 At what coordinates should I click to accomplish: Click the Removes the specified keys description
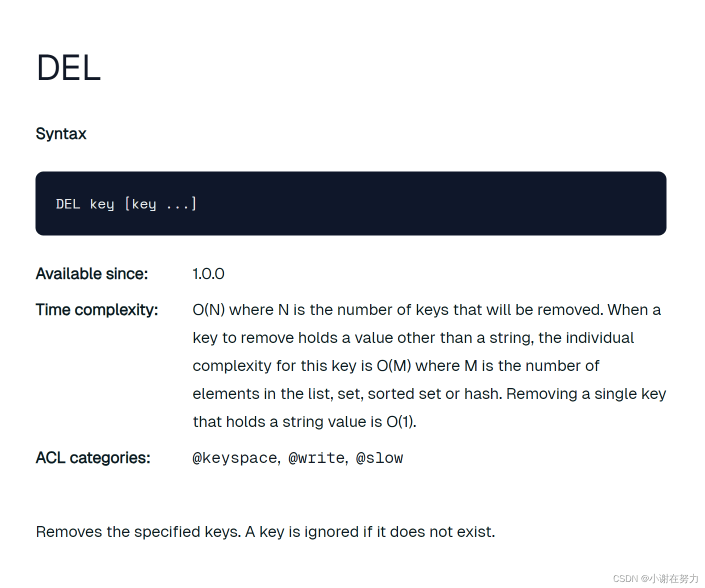click(265, 532)
